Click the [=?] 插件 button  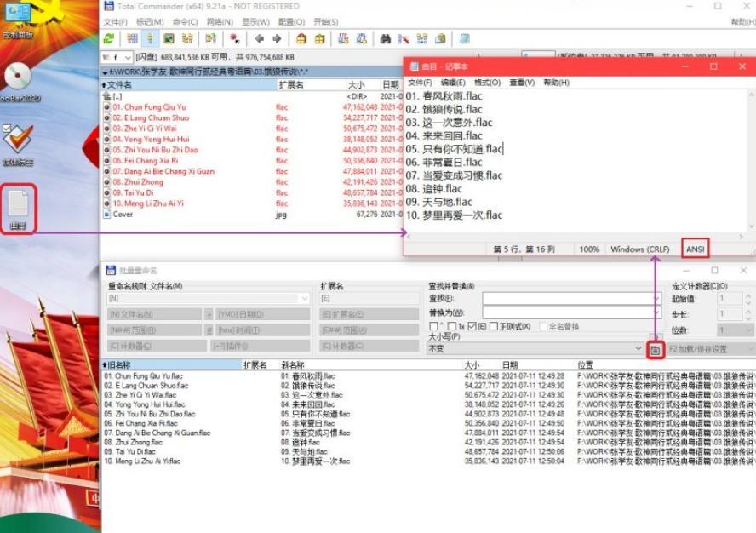click(261, 346)
